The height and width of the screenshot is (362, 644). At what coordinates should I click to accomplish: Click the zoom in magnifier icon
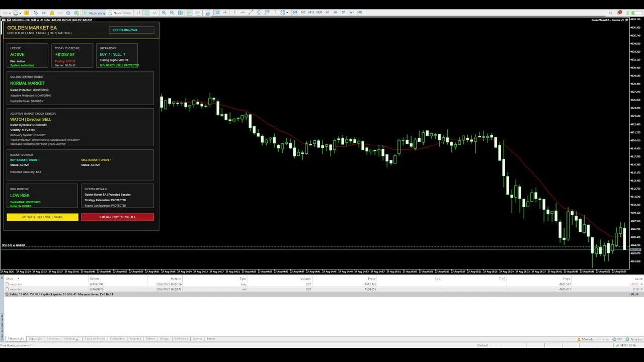pyautogui.click(x=164, y=13)
